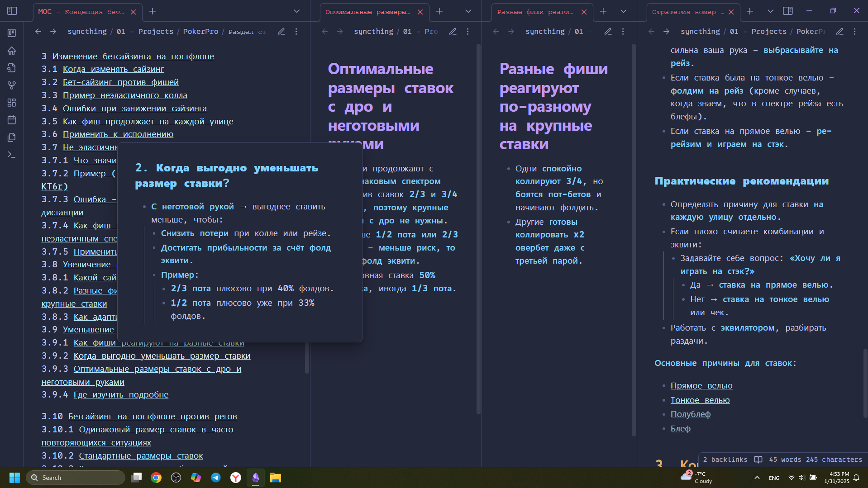Open the kanban board ribbon icon
The width and height of the screenshot is (868, 488).
tap(12, 33)
